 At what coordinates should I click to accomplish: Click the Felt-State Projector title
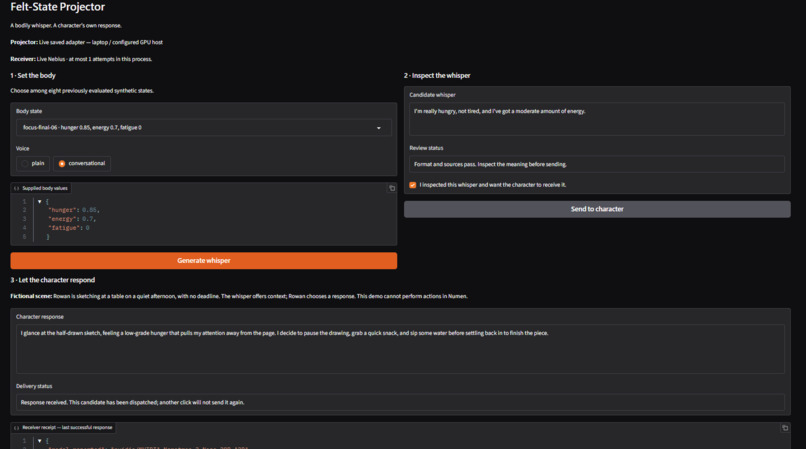(58, 7)
